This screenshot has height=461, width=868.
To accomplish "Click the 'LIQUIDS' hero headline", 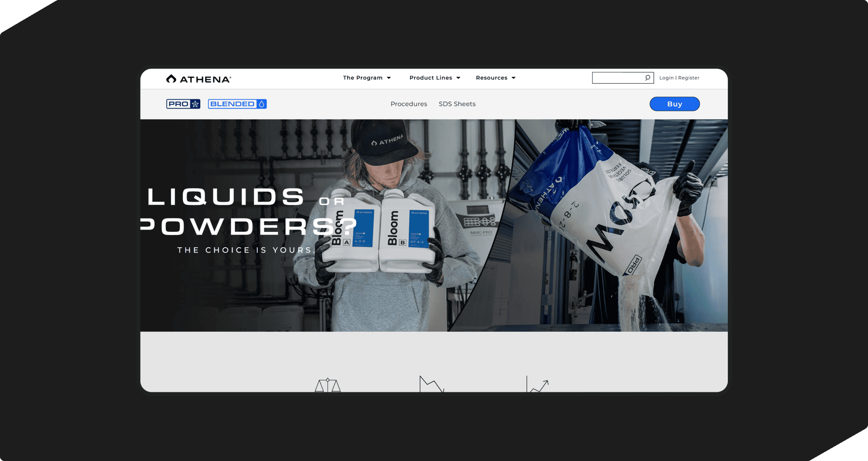I will pos(226,197).
